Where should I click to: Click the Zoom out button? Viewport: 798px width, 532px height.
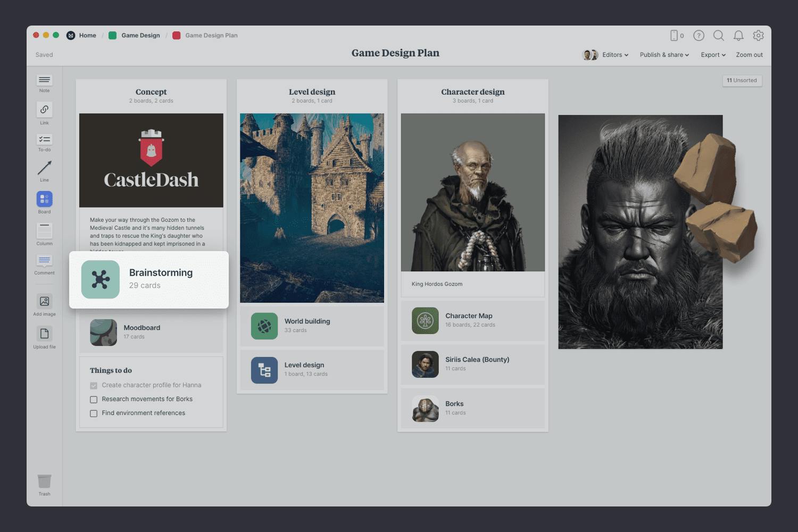click(749, 54)
